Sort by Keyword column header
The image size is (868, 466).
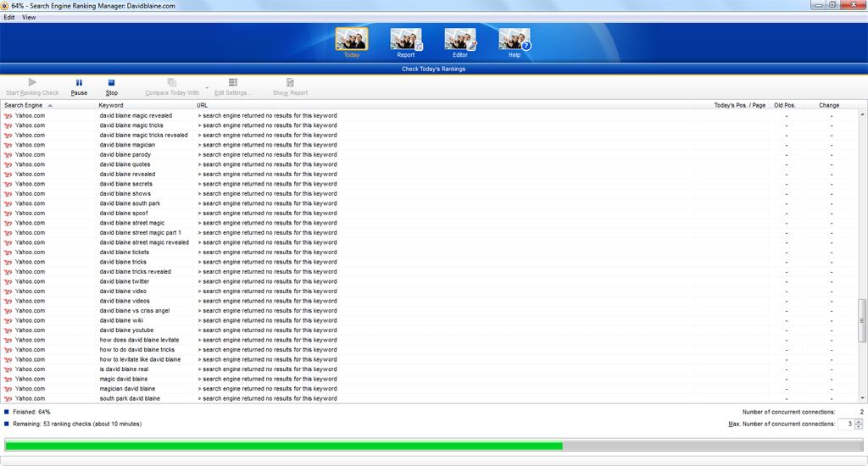pos(145,105)
